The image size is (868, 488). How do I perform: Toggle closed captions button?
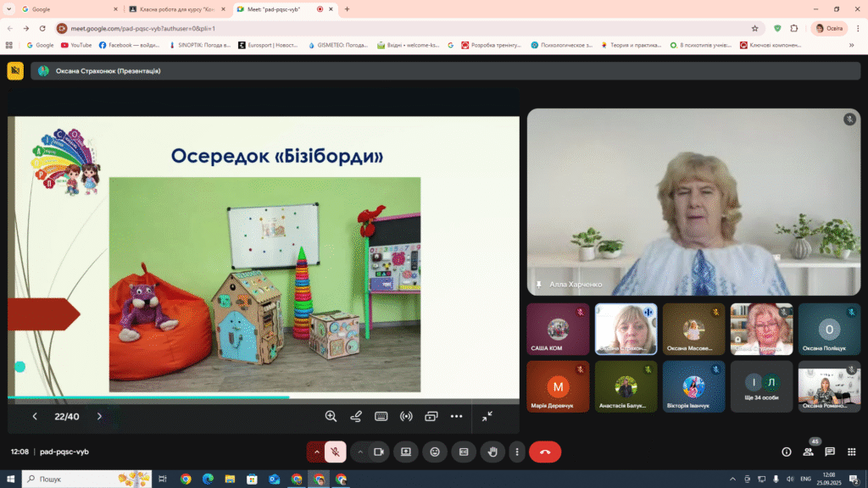(x=464, y=452)
